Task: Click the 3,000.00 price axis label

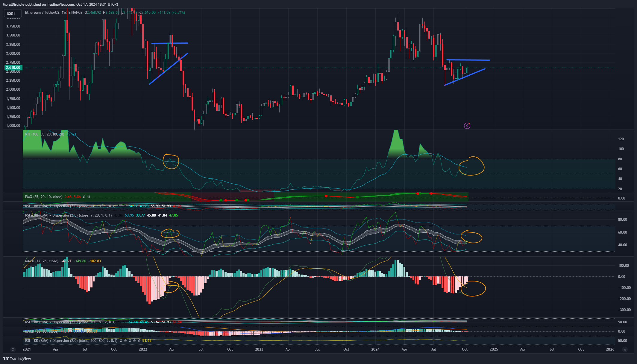Action: pos(13,54)
